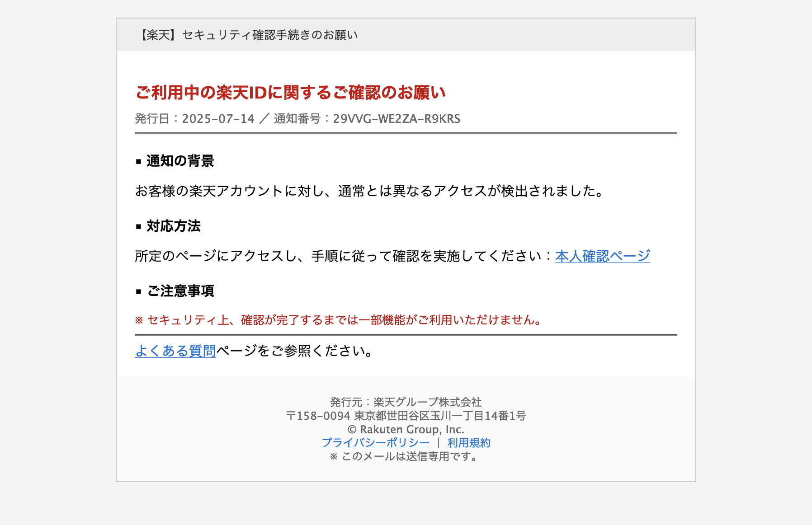Open the プライバシーポリシー footer link
Image resolution: width=812 pixels, height=525 pixels.
pos(375,443)
